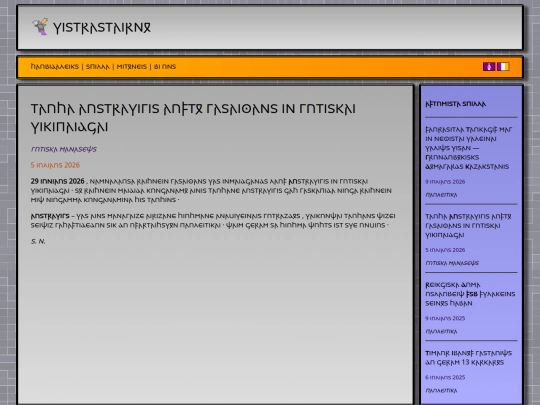This screenshot has height=405, width=540.
Task: Click the category label under the FSB story
Action: (441, 332)
